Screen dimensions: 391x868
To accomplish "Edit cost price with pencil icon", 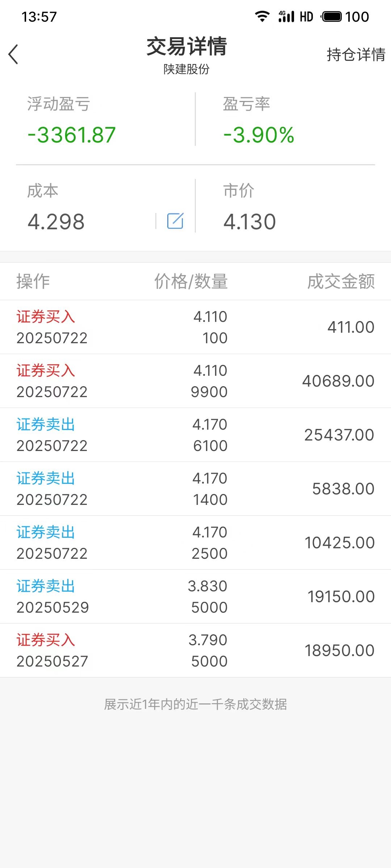I will tap(175, 221).
